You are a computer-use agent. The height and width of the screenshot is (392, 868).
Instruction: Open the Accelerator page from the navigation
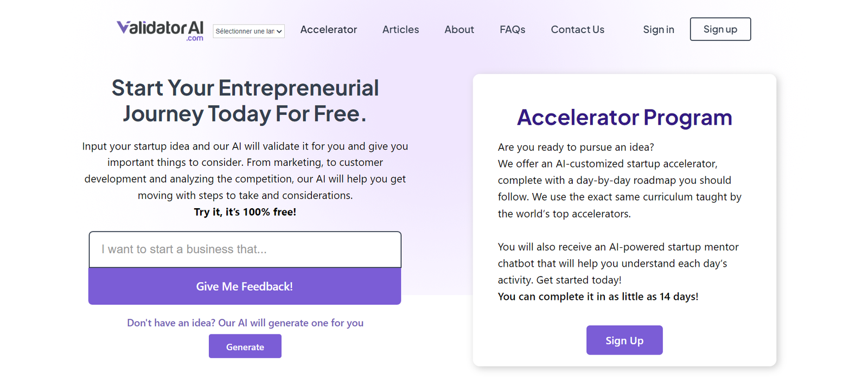328,29
